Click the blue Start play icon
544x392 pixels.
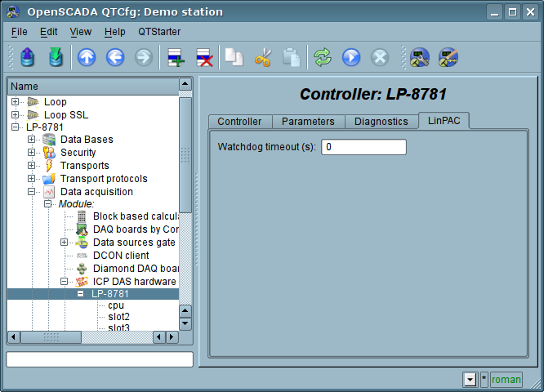click(351, 57)
